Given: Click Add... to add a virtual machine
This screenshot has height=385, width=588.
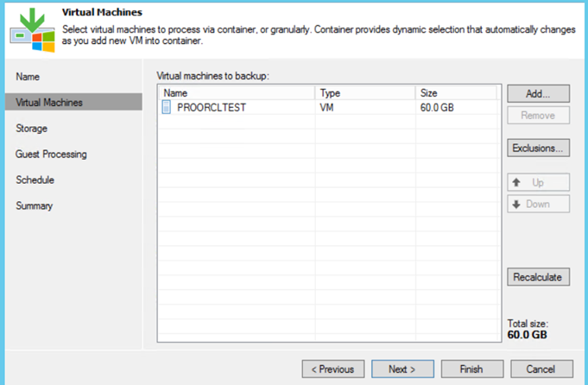Looking at the screenshot, I should click(537, 93).
